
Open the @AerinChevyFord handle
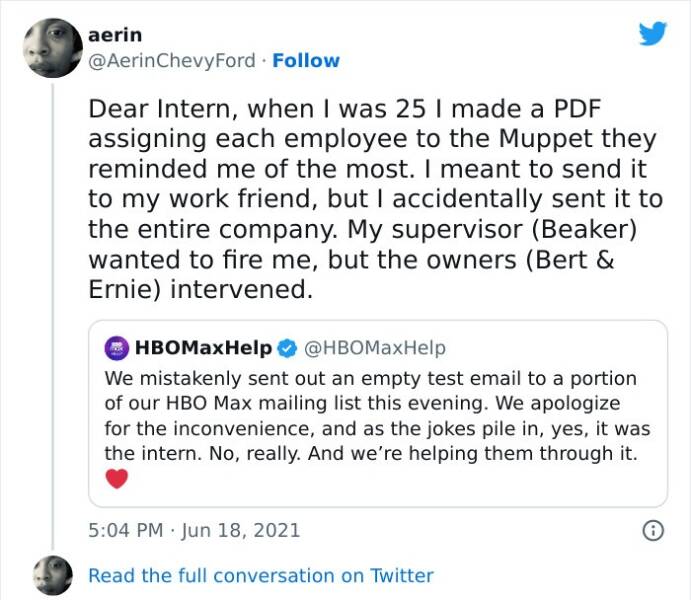point(172,61)
